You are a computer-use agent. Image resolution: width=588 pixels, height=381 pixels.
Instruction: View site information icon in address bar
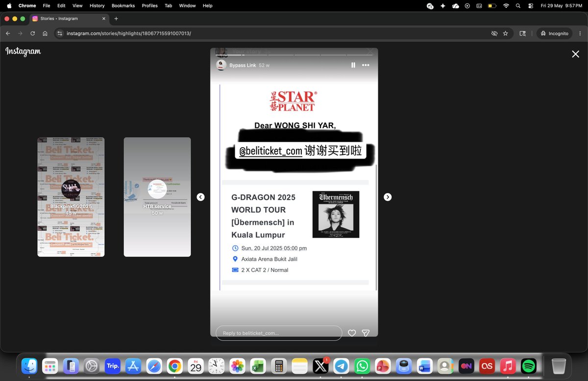(x=60, y=33)
